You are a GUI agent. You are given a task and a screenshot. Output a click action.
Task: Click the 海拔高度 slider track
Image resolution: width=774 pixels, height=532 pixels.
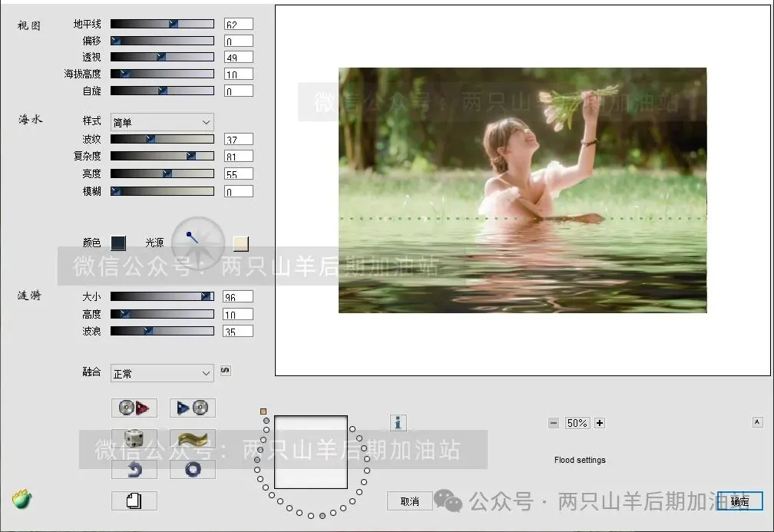click(162, 74)
